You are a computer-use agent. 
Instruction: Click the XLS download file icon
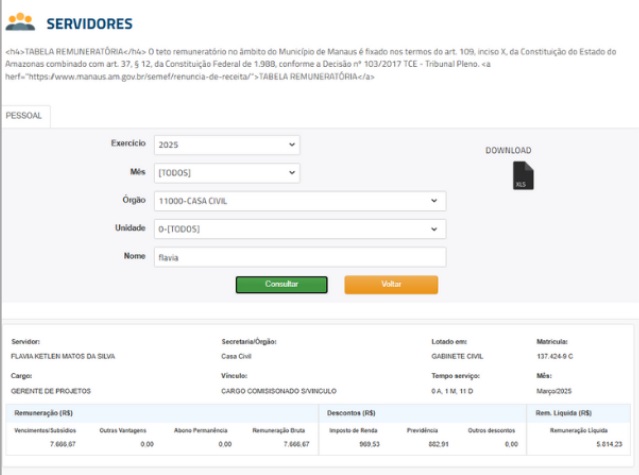tap(524, 176)
